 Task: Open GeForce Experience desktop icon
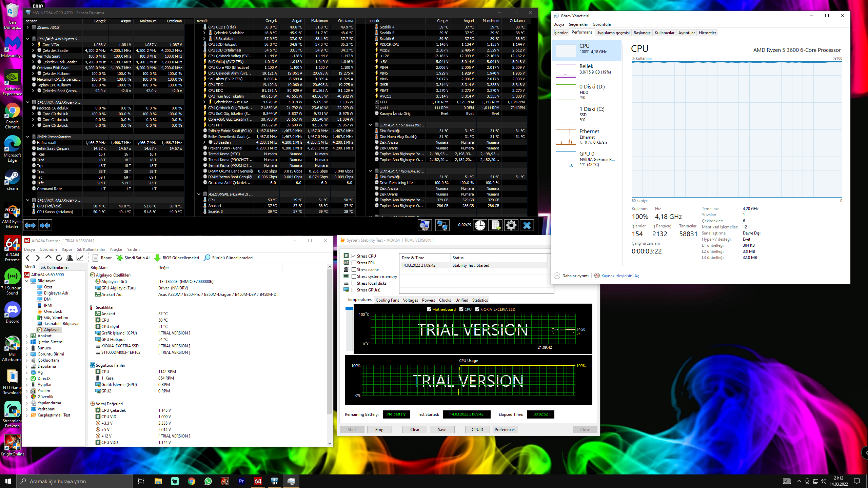[12, 83]
